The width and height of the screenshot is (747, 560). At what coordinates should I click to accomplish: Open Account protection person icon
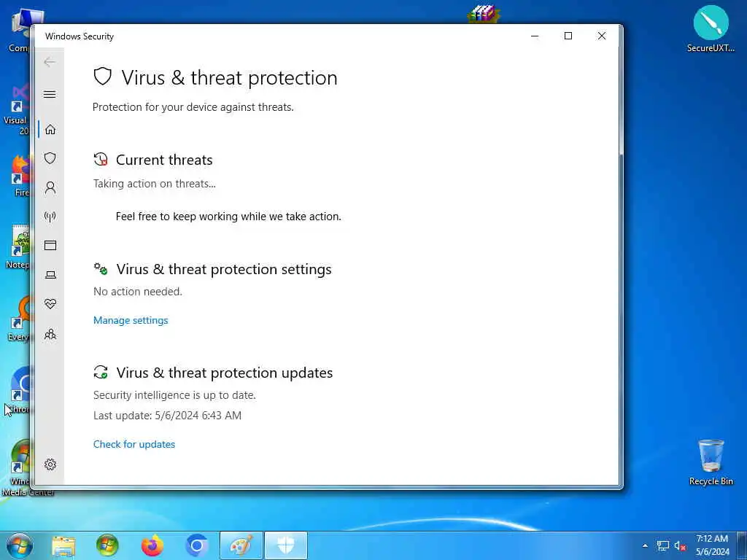[50, 187]
